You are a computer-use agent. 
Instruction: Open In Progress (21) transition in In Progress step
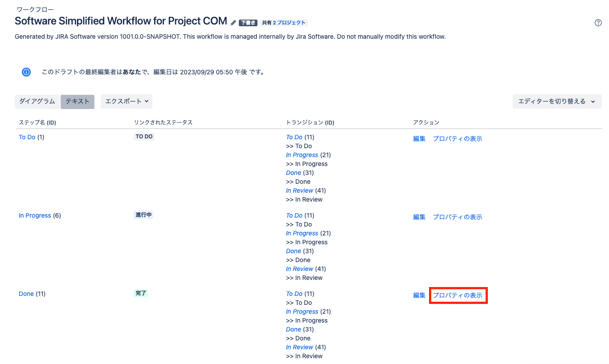pyautogui.click(x=302, y=233)
